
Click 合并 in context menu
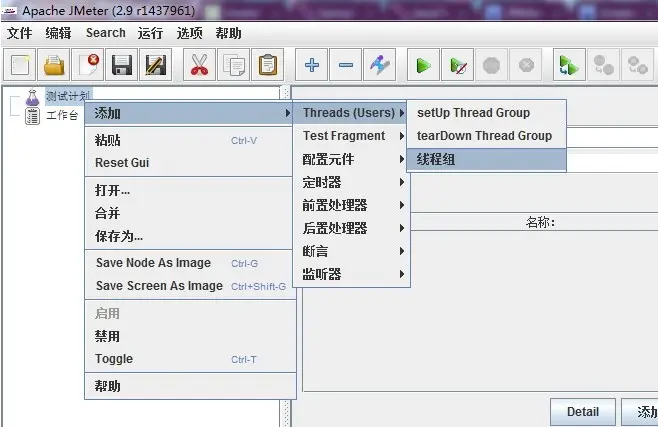point(188,213)
